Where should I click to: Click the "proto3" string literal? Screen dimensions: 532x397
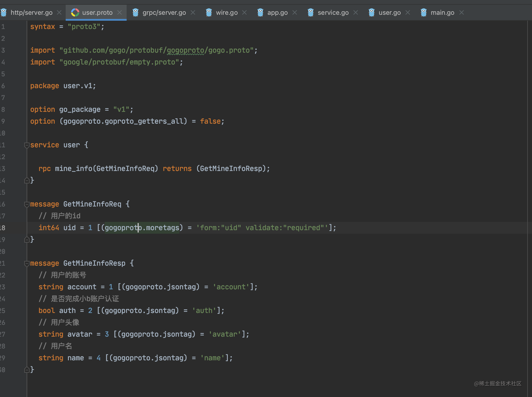coord(84,27)
